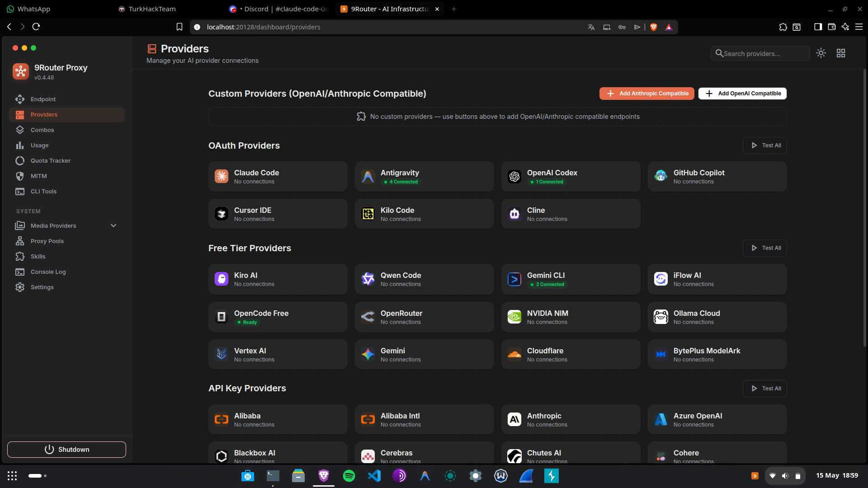Image resolution: width=868 pixels, height=488 pixels.
Task: Open Quota Tracker from sidebar
Action: pos(66,161)
